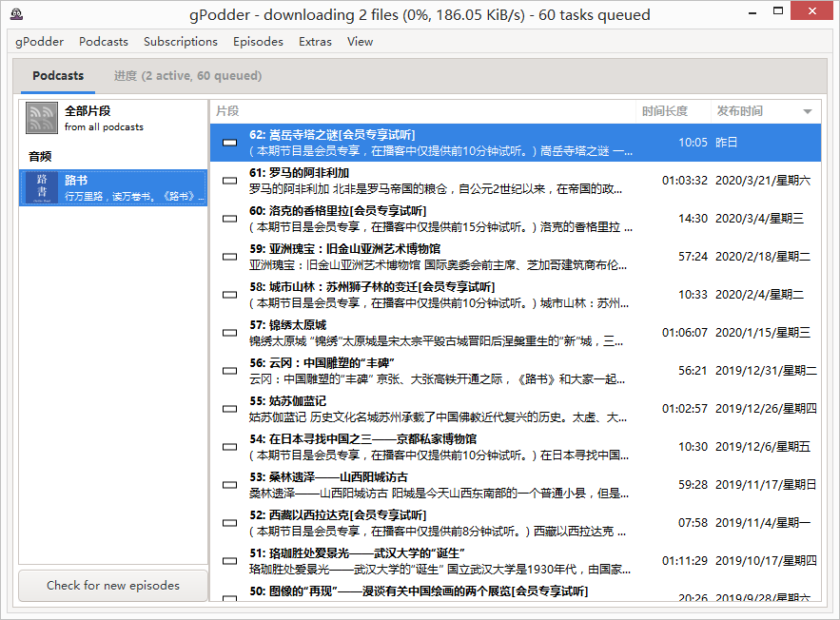840x620 pixels.
Task: Click the status icon of episode 62
Action: [230, 143]
